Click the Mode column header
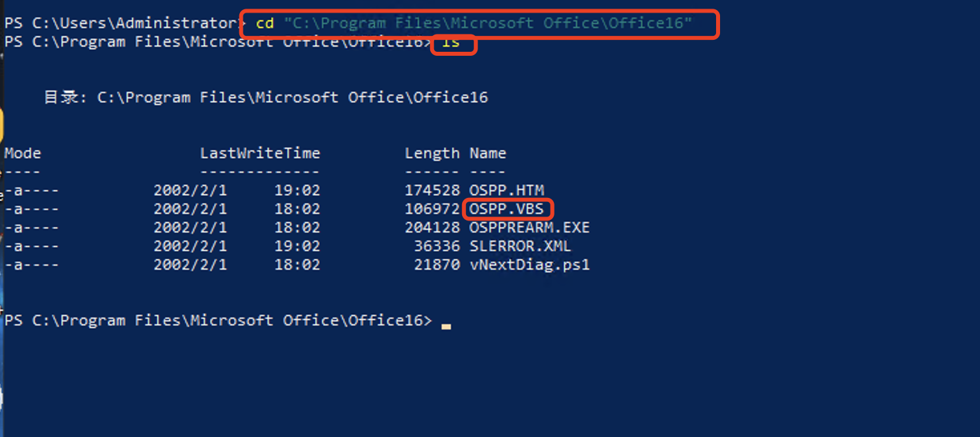 click(23, 153)
